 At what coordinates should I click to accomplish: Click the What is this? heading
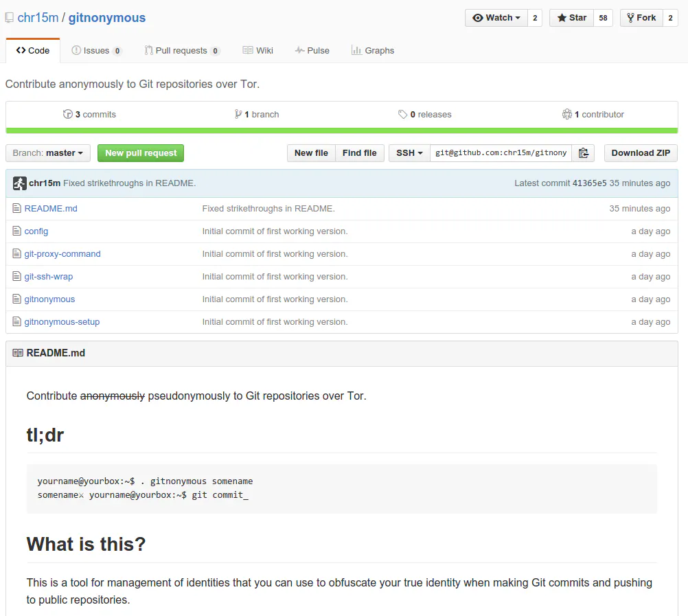click(86, 544)
